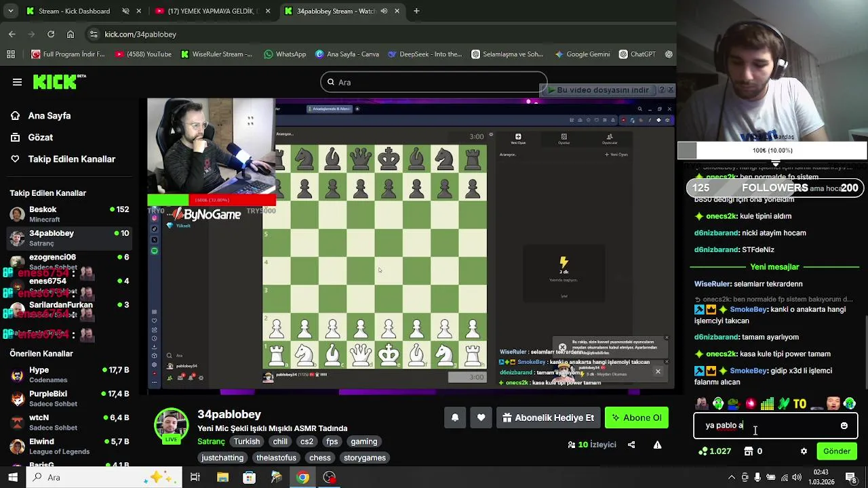Open the SarilardanFurkan channel
The height and width of the screenshot is (488, 868).
click(x=68, y=309)
